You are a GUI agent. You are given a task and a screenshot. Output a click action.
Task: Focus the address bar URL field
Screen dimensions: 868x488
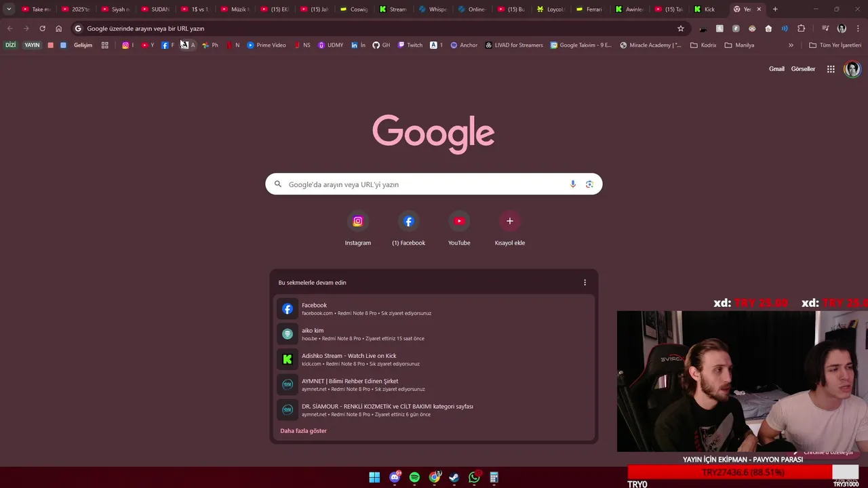pos(380,28)
